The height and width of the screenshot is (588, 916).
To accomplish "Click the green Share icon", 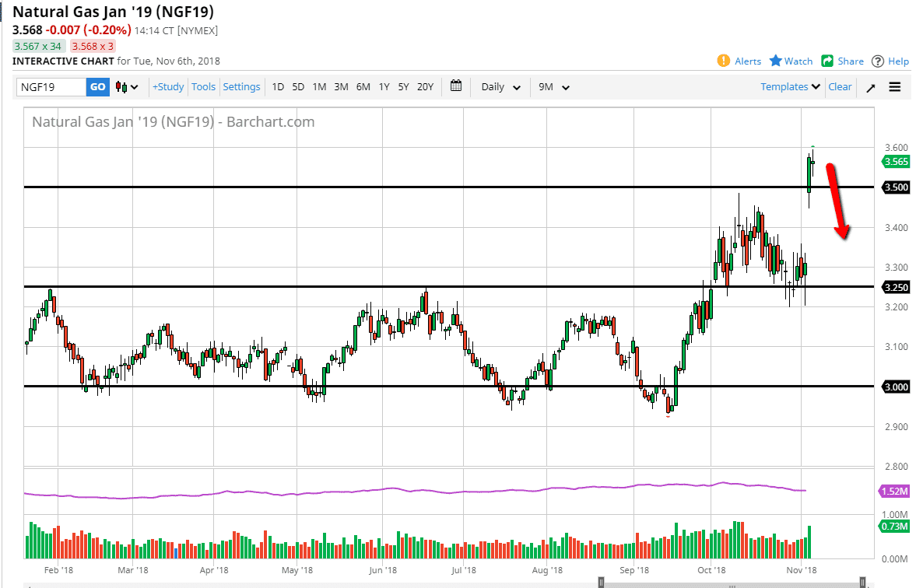I will [x=827, y=61].
